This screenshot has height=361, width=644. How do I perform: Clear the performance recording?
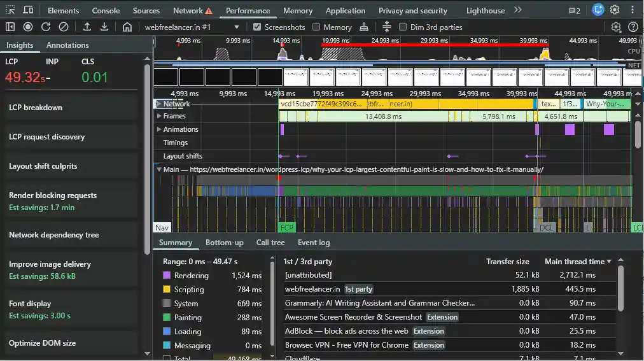pyautogui.click(x=64, y=27)
